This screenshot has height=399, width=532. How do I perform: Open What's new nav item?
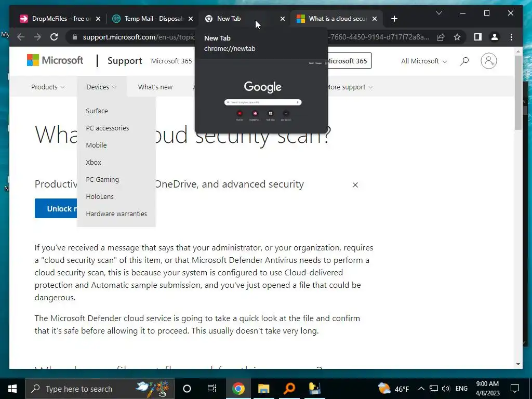[x=155, y=87]
